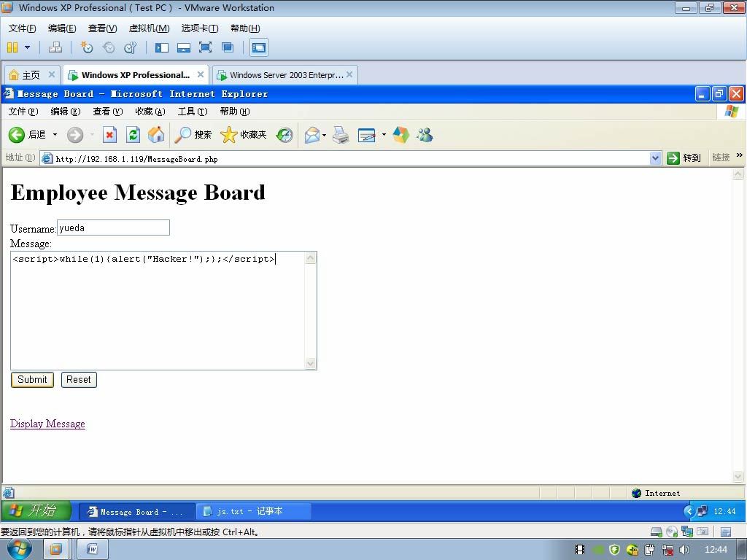Open the dropdown arrow next to VMware pause
The image size is (747, 560).
click(27, 47)
